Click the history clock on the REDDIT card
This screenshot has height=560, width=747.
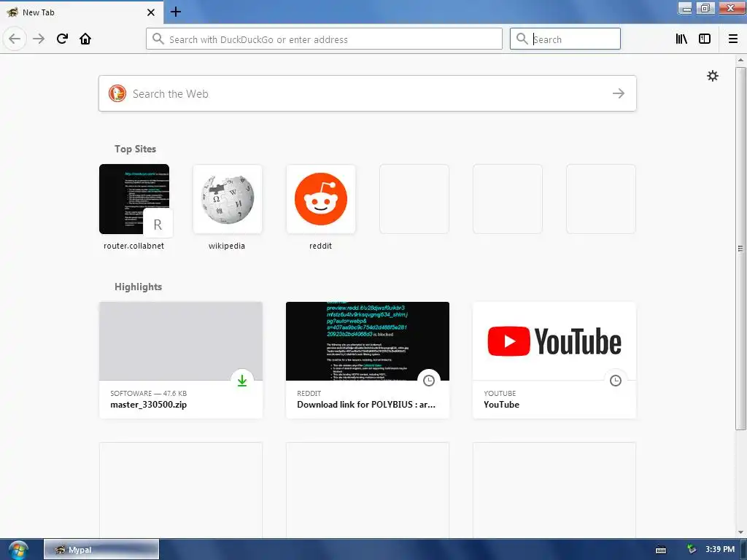(429, 381)
